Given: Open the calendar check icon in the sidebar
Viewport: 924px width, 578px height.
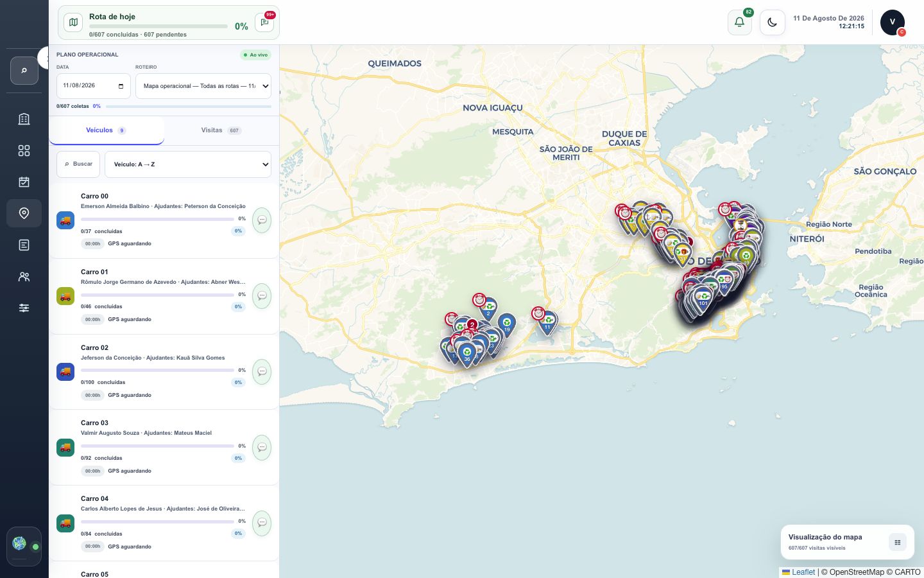Looking at the screenshot, I should [24, 182].
